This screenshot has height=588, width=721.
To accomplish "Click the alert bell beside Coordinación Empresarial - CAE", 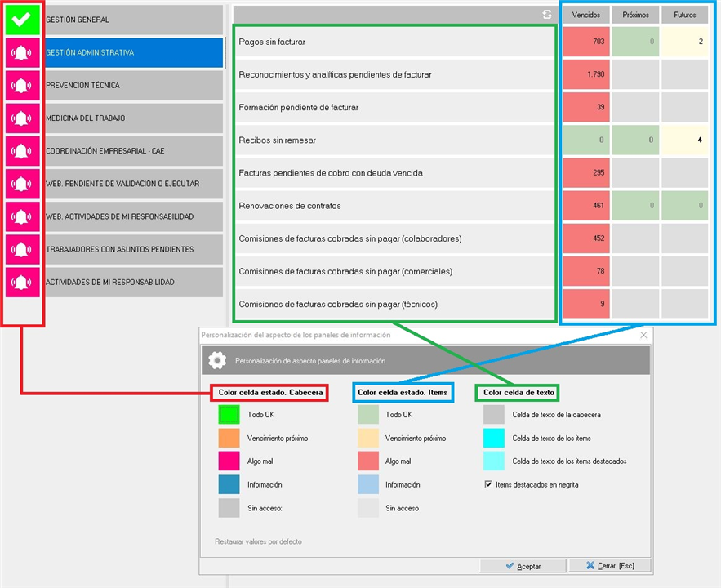I will pyautogui.click(x=23, y=151).
